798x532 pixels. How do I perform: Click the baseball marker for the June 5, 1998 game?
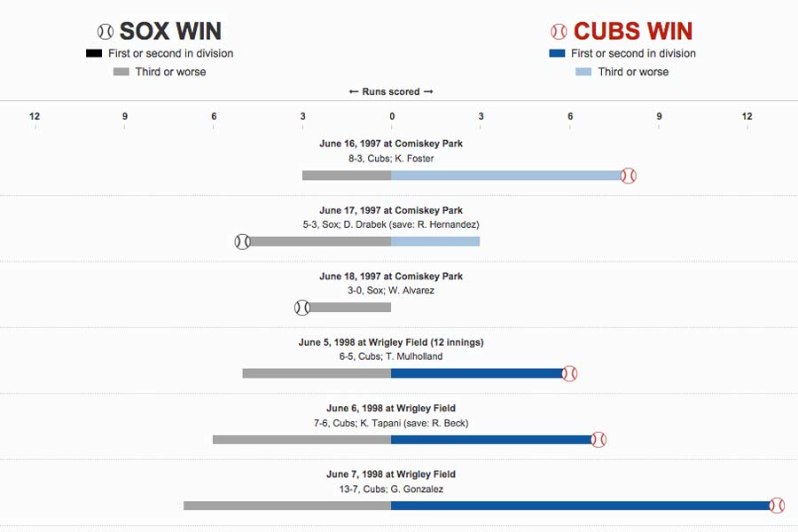(x=569, y=373)
